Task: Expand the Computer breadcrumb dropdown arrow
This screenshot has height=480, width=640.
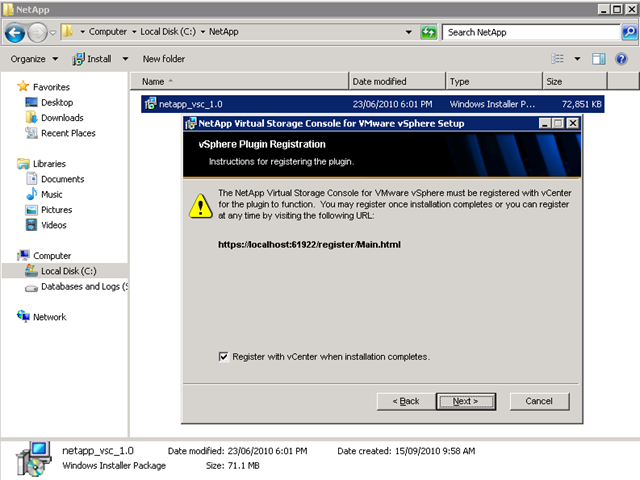Action: 82,32
